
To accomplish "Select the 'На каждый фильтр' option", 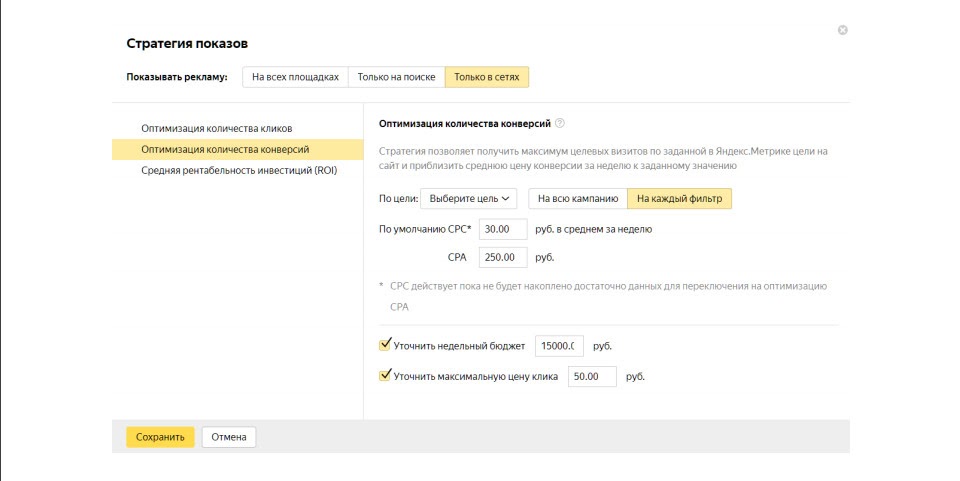I will click(x=679, y=199).
